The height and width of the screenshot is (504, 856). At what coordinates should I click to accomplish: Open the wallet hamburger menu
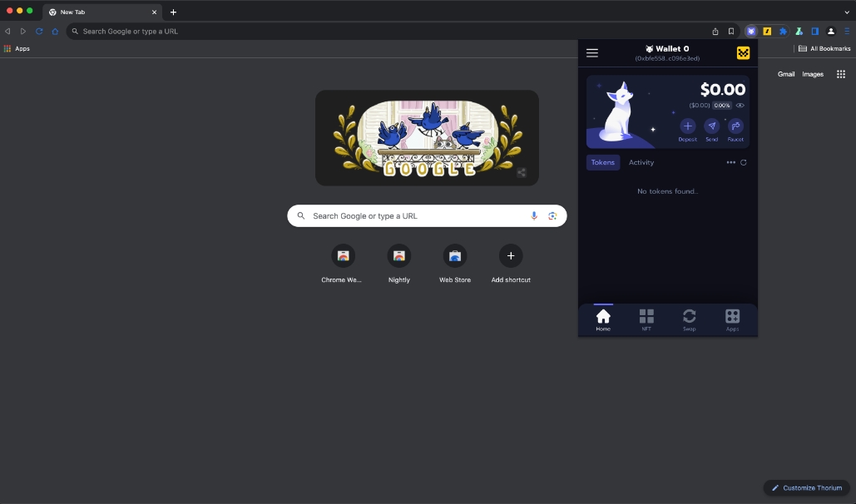(591, 53)
